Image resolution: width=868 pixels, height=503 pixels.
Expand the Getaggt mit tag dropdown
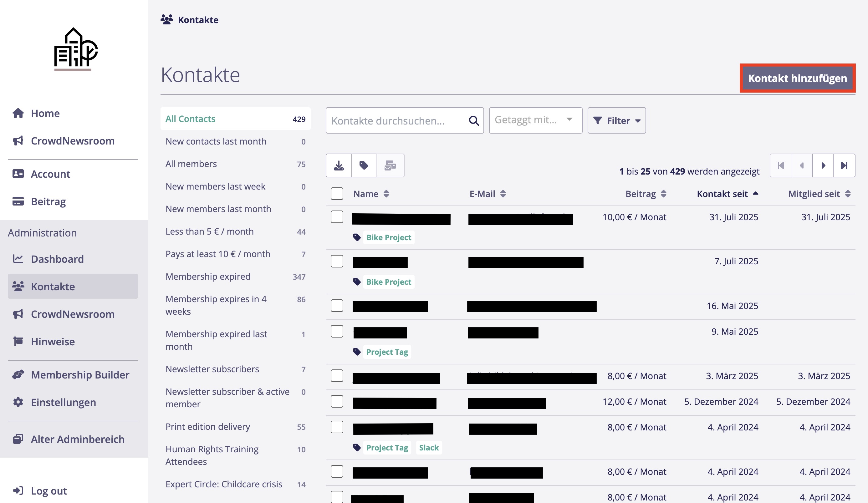click(535, 120)
